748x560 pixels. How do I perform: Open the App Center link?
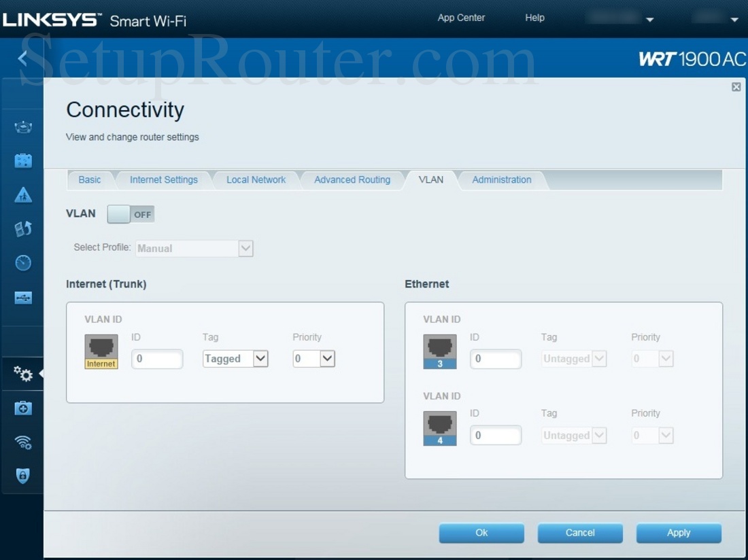coord(461,18)
